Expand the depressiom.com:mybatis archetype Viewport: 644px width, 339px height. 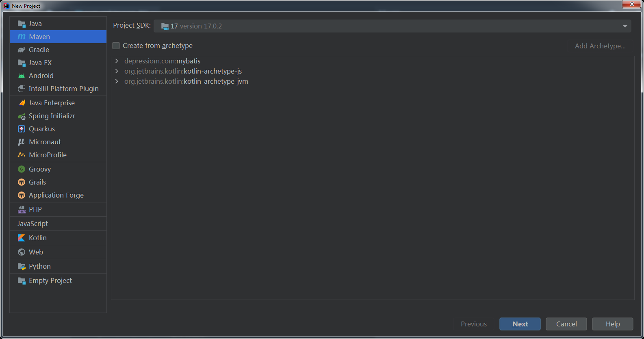tap(117, 61)
